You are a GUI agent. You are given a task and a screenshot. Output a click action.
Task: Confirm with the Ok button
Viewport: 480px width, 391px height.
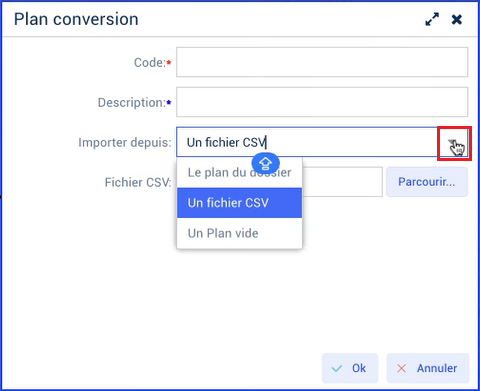[350, 368]
